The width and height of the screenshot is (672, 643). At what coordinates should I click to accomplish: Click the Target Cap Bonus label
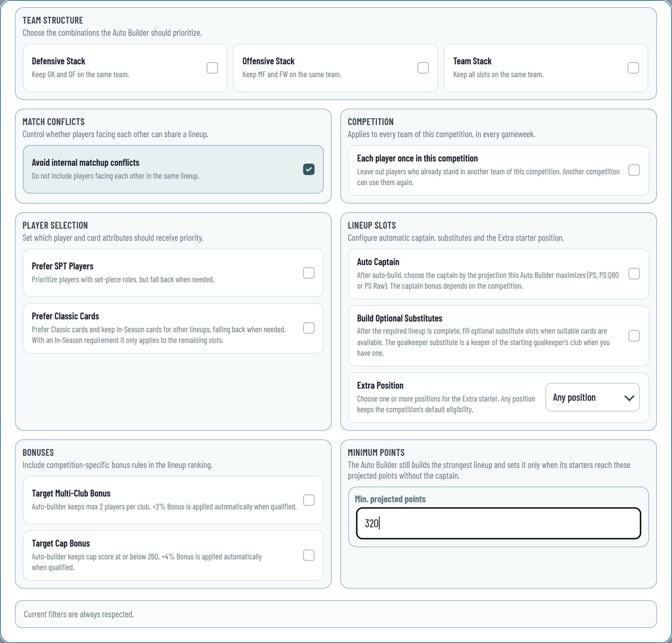pos(61,544)
